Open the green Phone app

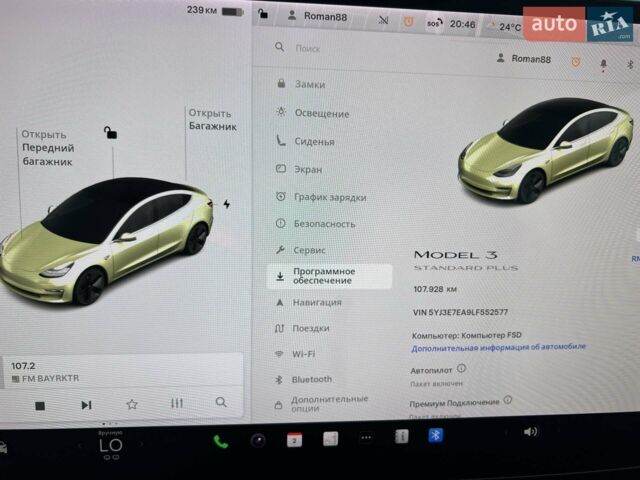(220, 442)
